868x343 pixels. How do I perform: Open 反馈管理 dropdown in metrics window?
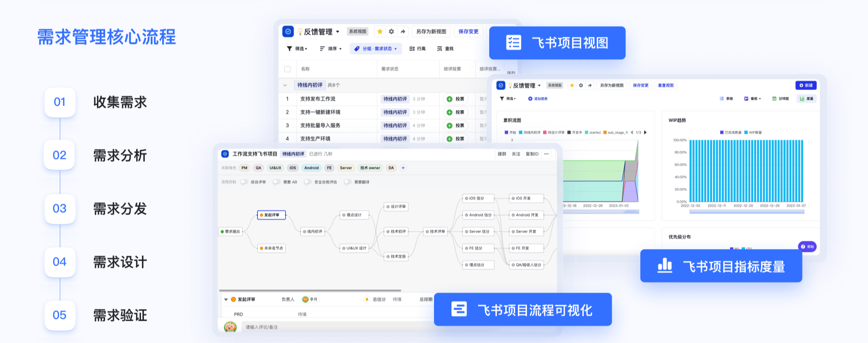(539, 86)
